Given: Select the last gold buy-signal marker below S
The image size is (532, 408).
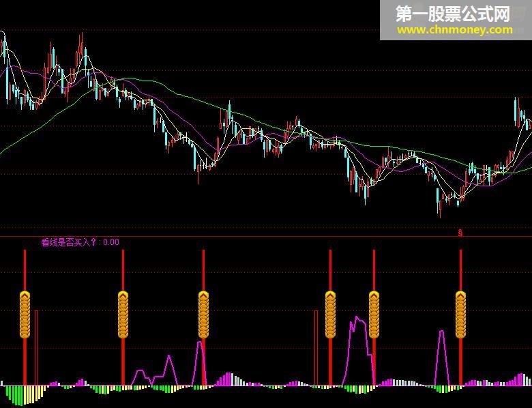Looking at the screenshot, I should click(x=460, y=315).
